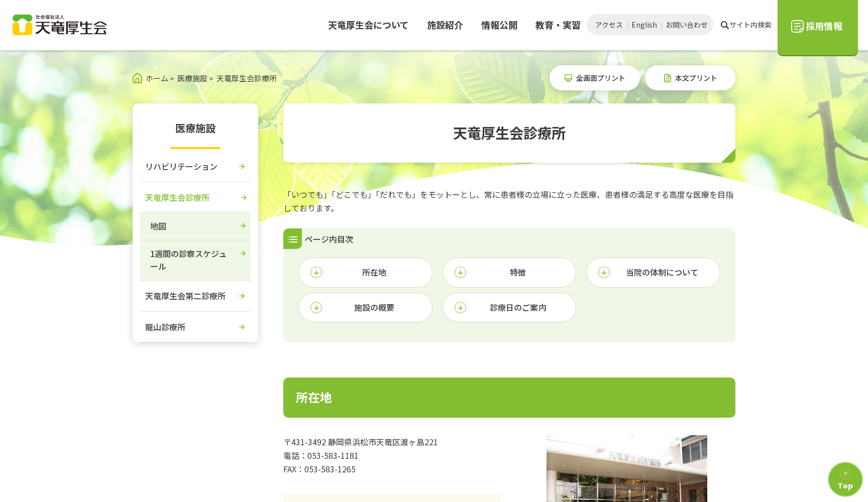Click the arrow on リハビリテーション sidebar item
The image size is (868, 502).
(242, 166)
